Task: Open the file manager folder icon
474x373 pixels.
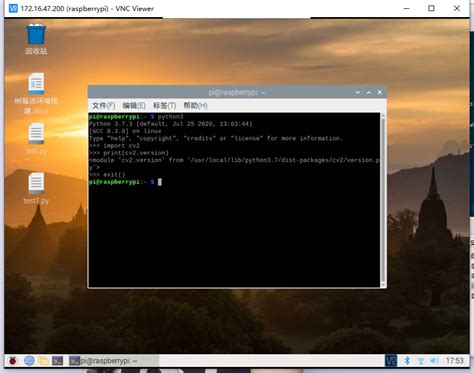Action: coord(43,360)
